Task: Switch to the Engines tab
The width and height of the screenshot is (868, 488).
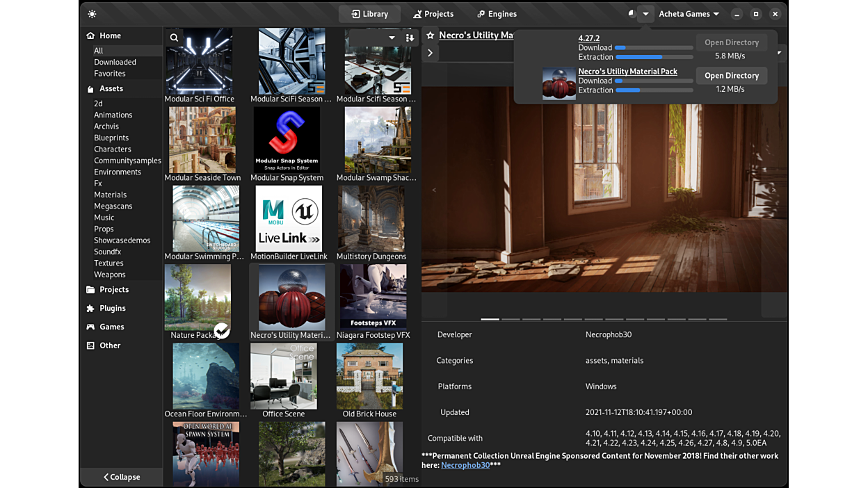Action: click(x=496, y=13)
